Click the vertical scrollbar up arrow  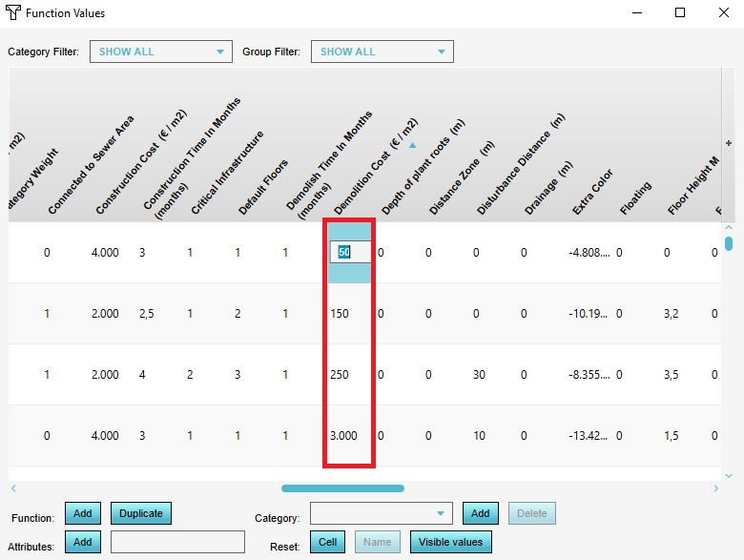pyautogui.click(x=729, y=229)
